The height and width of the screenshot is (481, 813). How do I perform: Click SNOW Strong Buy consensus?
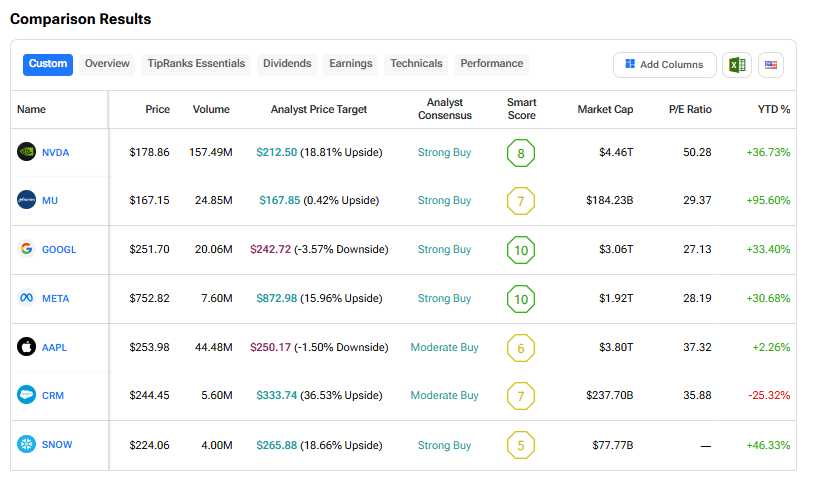point(444,445)
